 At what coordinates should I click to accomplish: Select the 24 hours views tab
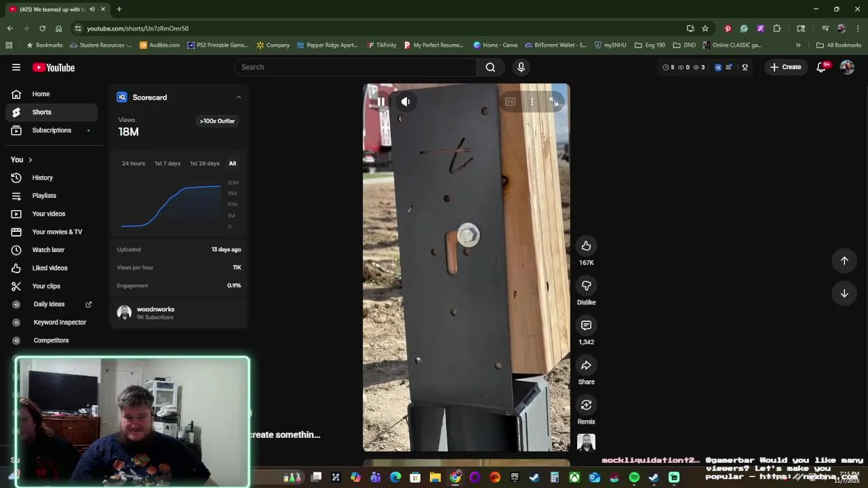pyautogui.click(x=133, y=163)
